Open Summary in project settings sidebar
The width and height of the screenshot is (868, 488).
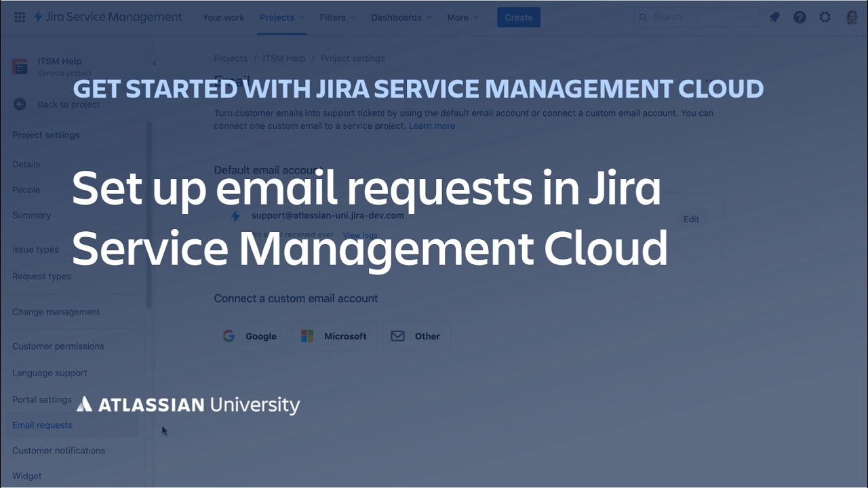tap(32, 215)
